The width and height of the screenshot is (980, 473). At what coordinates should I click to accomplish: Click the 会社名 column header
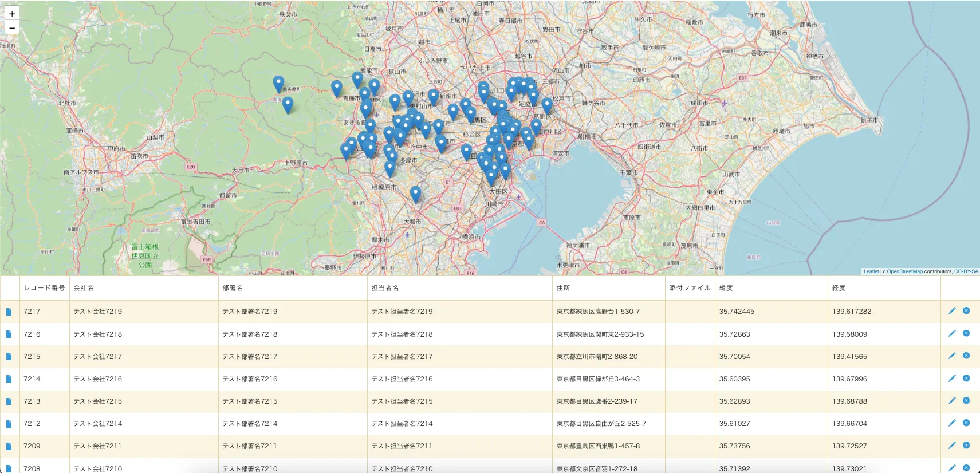(x=84, y=288)
